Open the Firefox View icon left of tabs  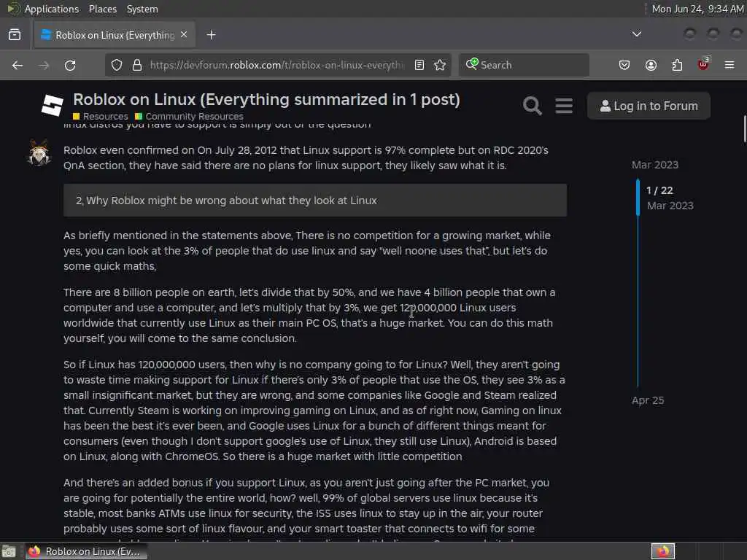pyautogui.click(x=15, y=35)
